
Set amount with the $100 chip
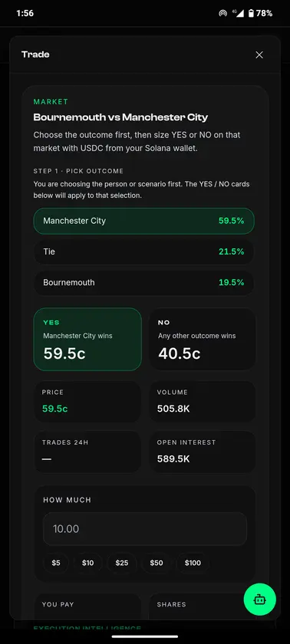click(x=193, y=563)
